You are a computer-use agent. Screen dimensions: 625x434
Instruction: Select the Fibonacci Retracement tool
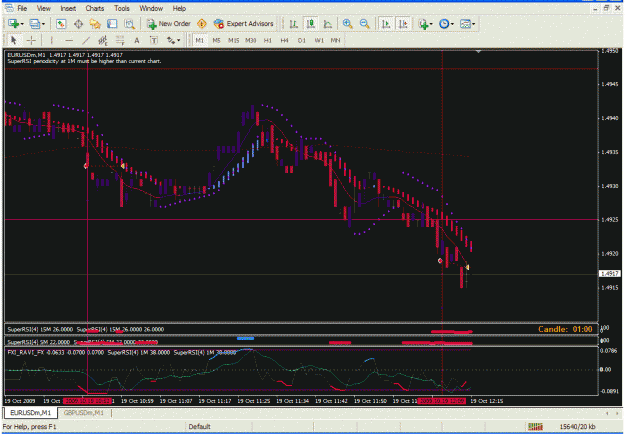[x=120, y=40]
